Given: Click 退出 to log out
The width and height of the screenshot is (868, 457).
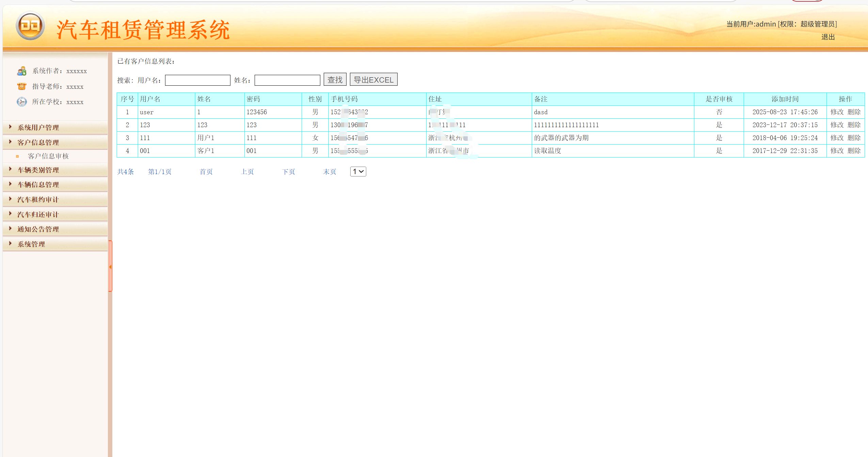Looking at the screenshot, I should pyautogui.click(x=828, y=37).
